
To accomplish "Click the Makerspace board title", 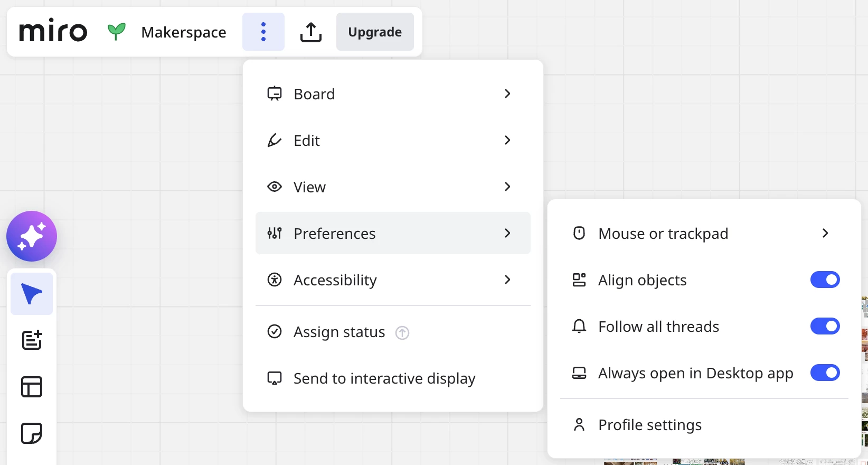I will [184, 32].
